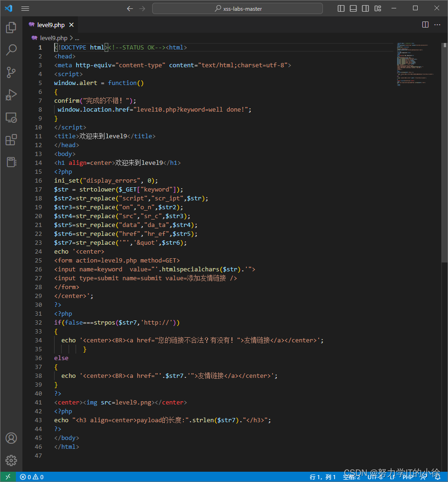Screen dimensions: 448x482
Task: Click the feedback person icon in the status bar
Action: click(x=423, y=477)
